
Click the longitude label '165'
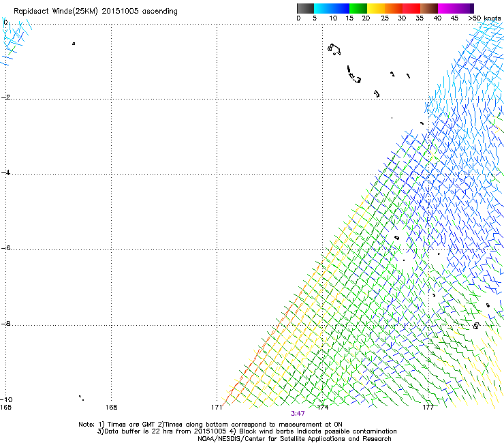(x=5, y=408)
